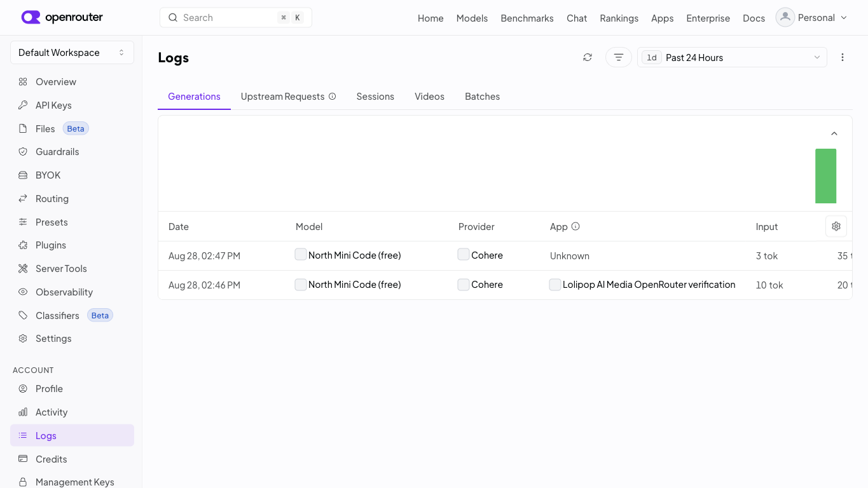Switch to the Videos tab

click(429, 97)
